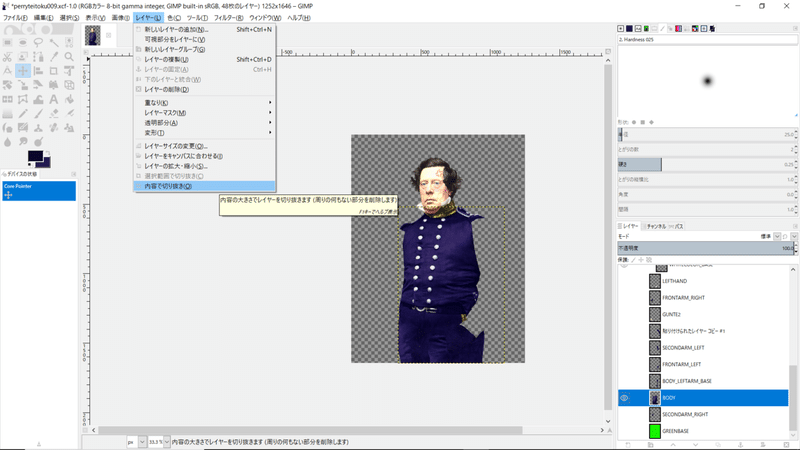Choose circle brush shape

pyautogui.click(x=634, y=122)
